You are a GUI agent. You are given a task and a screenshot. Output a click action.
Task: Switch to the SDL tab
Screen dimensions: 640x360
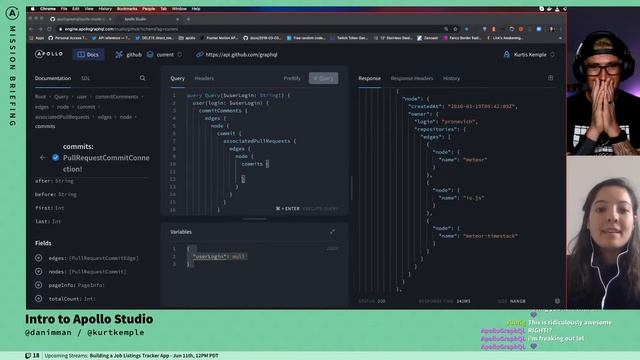[x=85, y=78]
